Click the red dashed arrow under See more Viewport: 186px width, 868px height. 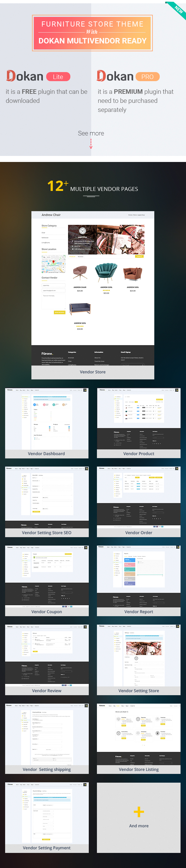coord(91,144)
